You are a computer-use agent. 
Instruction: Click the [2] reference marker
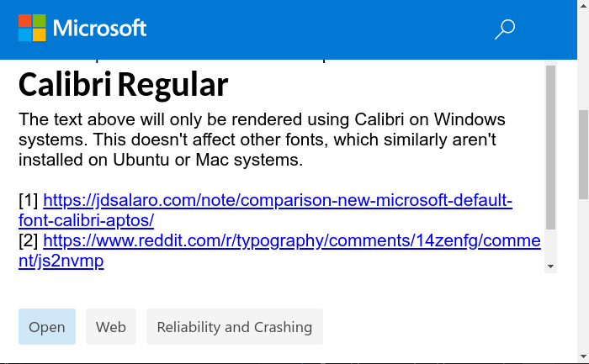pyautogui.click(x=29, y=241)
